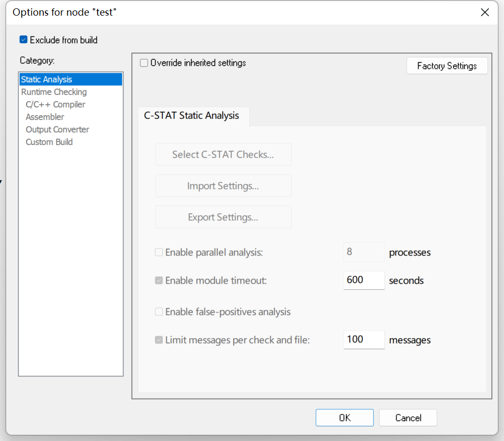Switch to C-STAT Static Analysis tab
The width and height of the screenshot is (504, 441).
click(191, 116)
